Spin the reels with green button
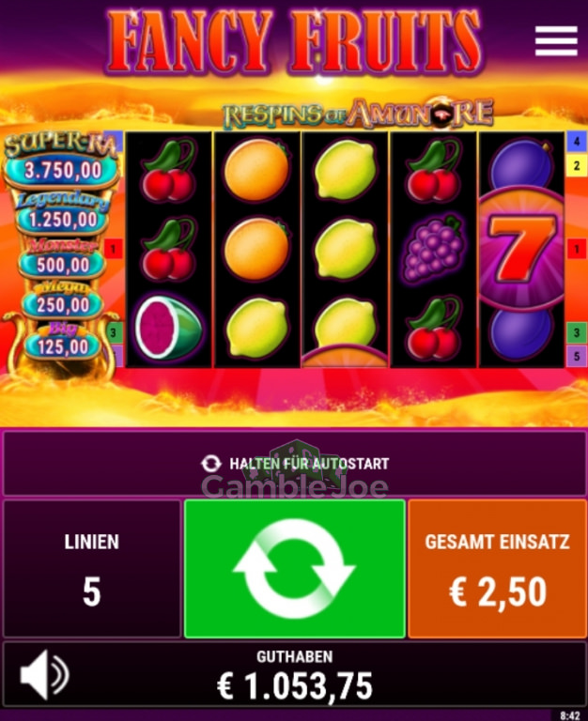This screenshot has width=588, height=721. [294, 569]
